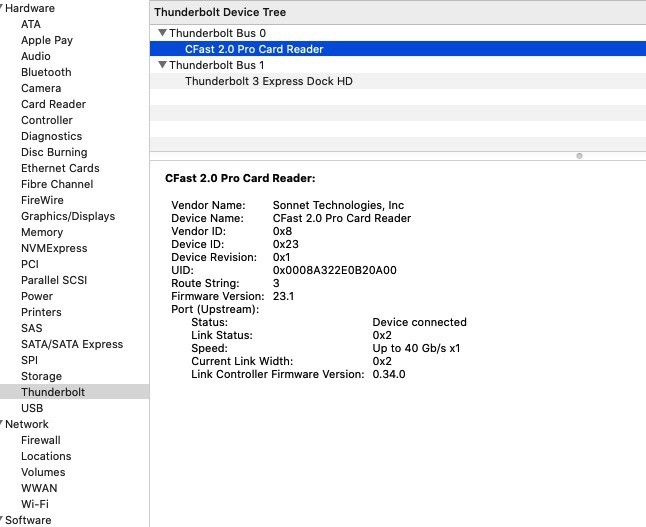Open the ATA hardware category

tap(31, 24)
